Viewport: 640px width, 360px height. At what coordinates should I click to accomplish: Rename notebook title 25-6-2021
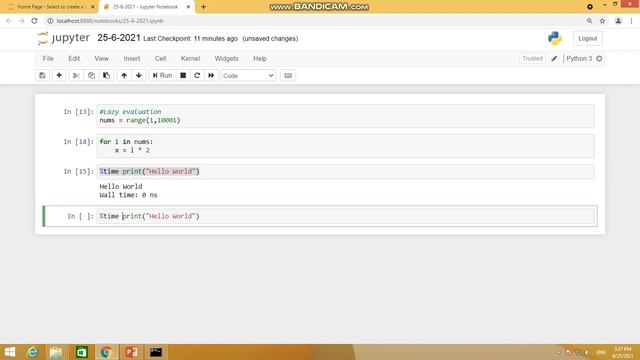(119, 38)
